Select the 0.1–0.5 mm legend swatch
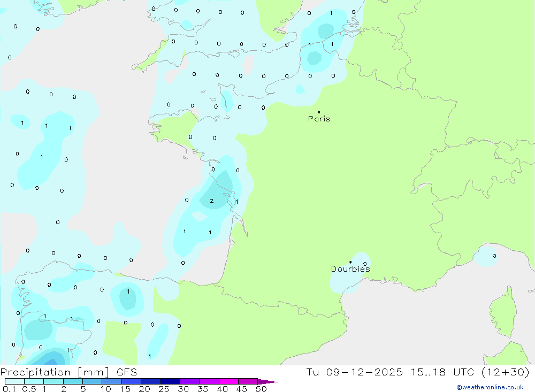 click(x=14, y=381)
